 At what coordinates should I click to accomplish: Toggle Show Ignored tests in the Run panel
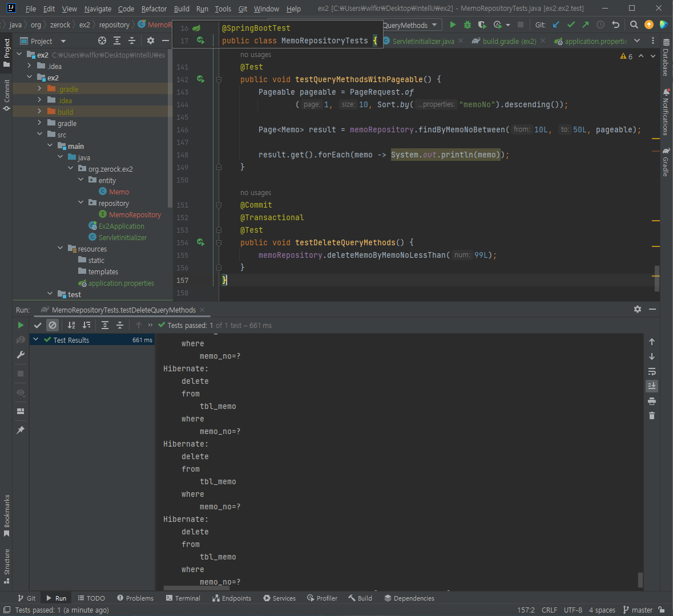click(53, 325)
